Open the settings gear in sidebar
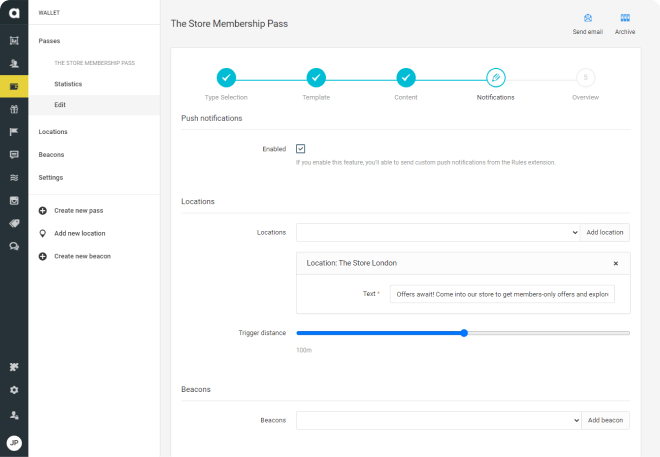This screenshot has height=457, width=660. pyautogui.click(x=14, y=390)
